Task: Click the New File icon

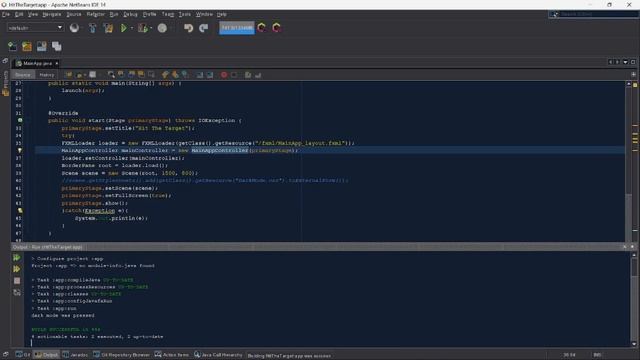Action: 12,46
